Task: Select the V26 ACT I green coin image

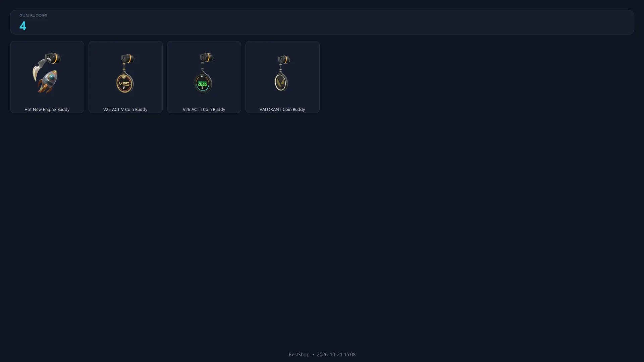Action: (204, 73)
